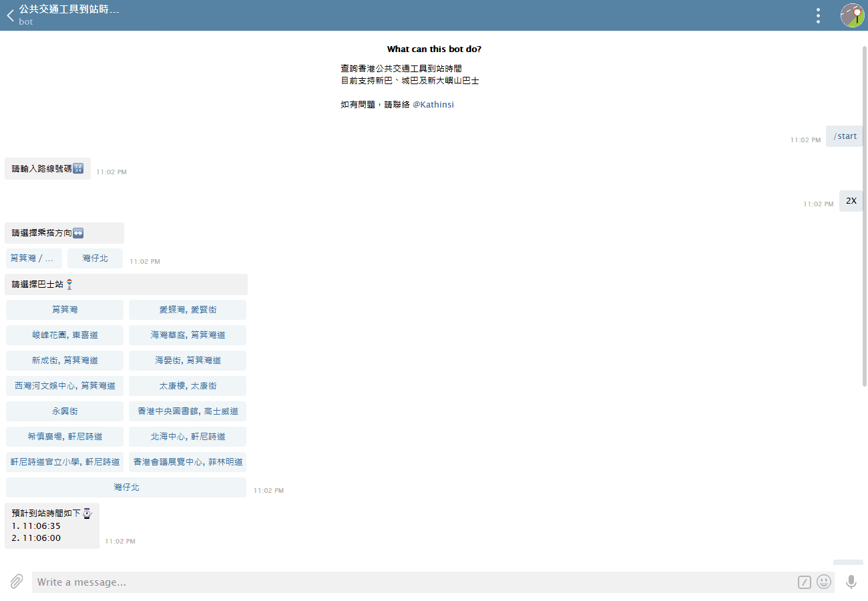Open the @Kathinsi contact link

433,104
